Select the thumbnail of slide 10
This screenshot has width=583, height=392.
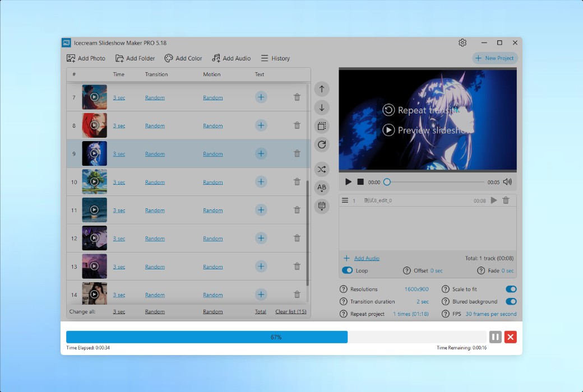[94, 181]
